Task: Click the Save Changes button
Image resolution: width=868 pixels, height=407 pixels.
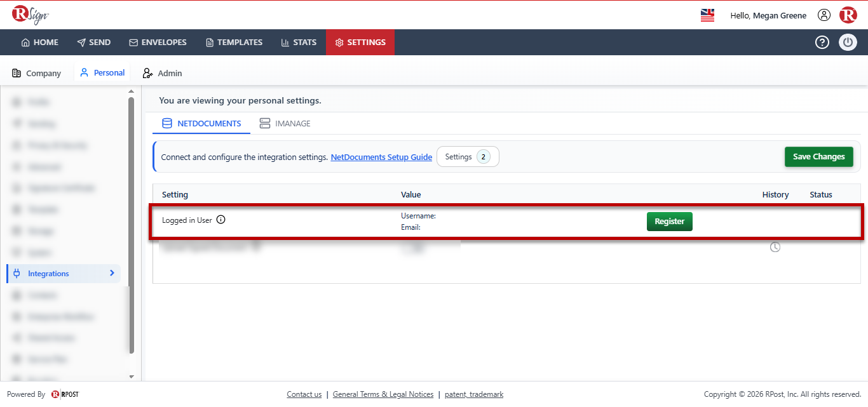Action: tap(818, 157)
